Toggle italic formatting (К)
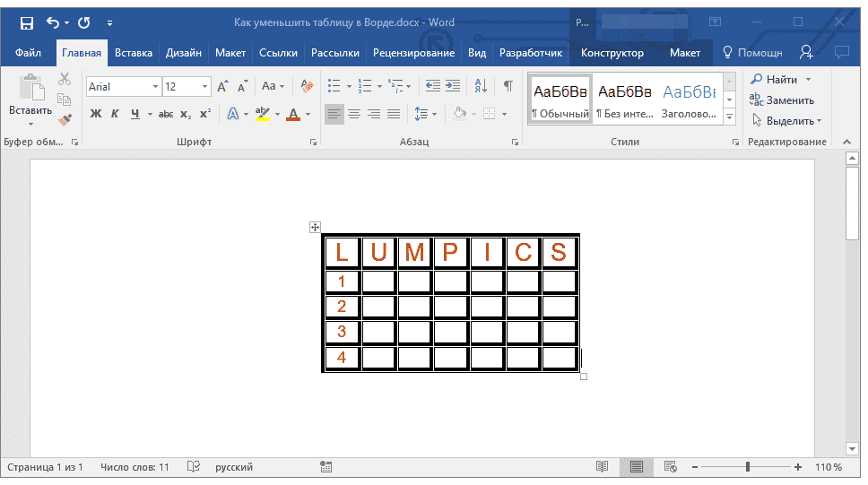The width and height of the screenshot is (868, 485). coord(115,114)
